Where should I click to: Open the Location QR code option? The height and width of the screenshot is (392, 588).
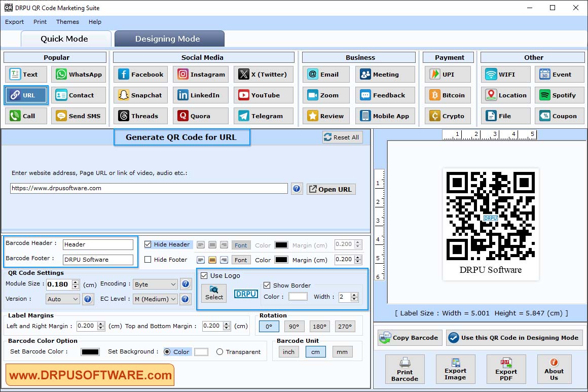pos(506,95)
